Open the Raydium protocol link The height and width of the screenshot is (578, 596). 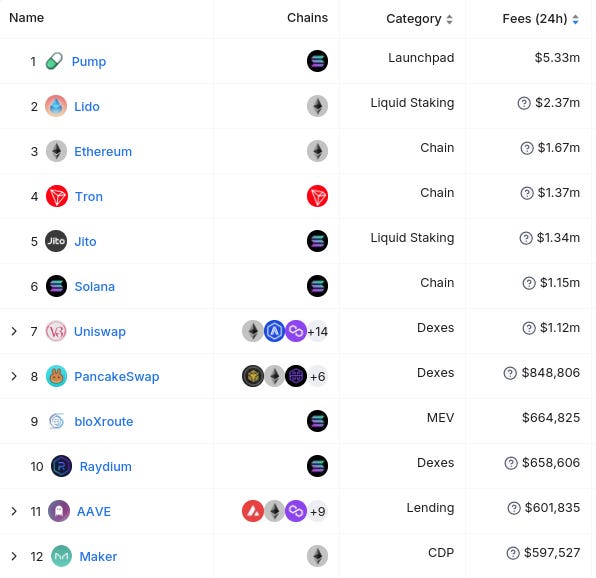[106, 466]
